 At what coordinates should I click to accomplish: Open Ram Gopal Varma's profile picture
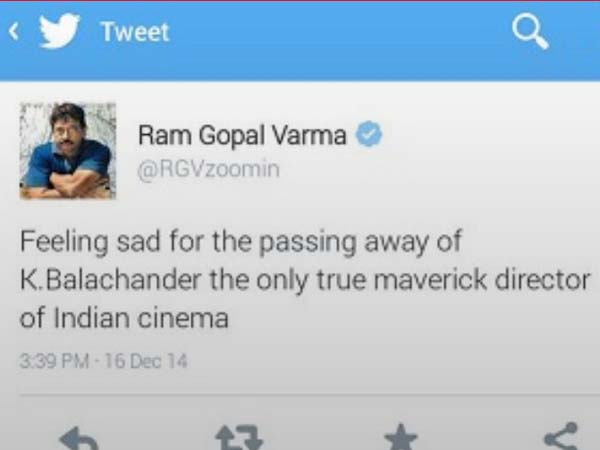point(68,151)
